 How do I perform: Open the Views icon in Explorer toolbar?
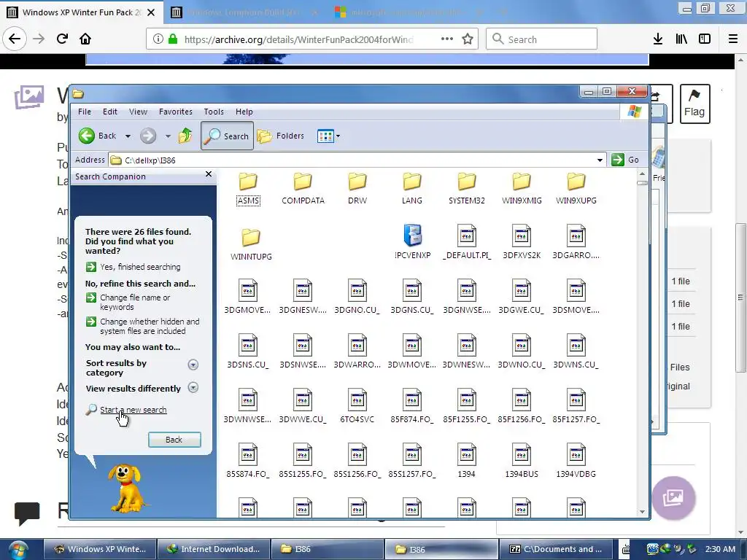[325, 136]
